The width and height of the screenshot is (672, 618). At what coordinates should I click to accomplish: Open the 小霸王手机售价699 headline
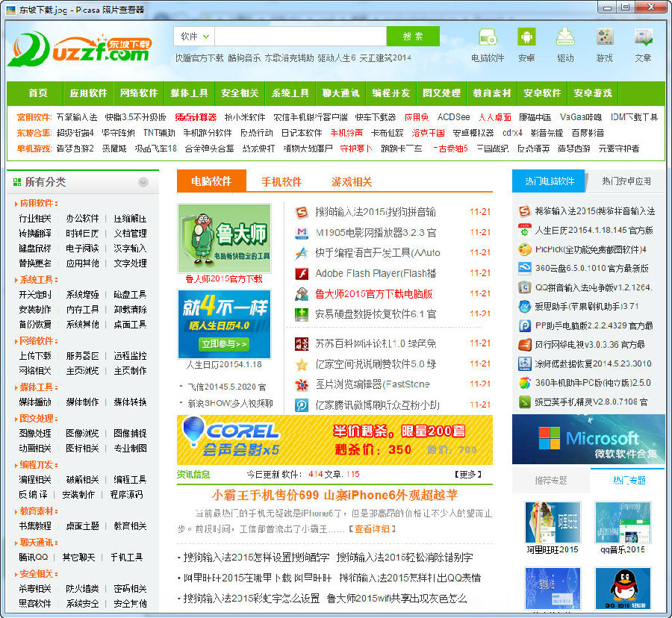point(335,495)
